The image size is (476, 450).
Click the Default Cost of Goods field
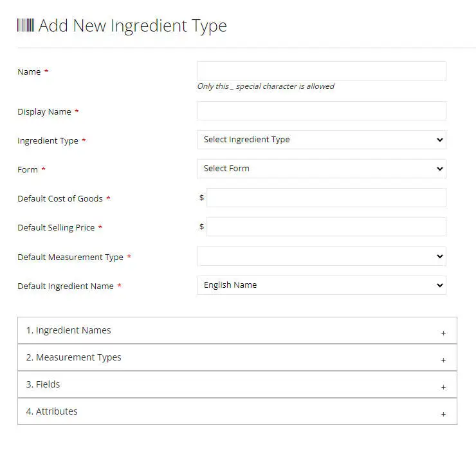pyautogui.click(x=325, y=198)
